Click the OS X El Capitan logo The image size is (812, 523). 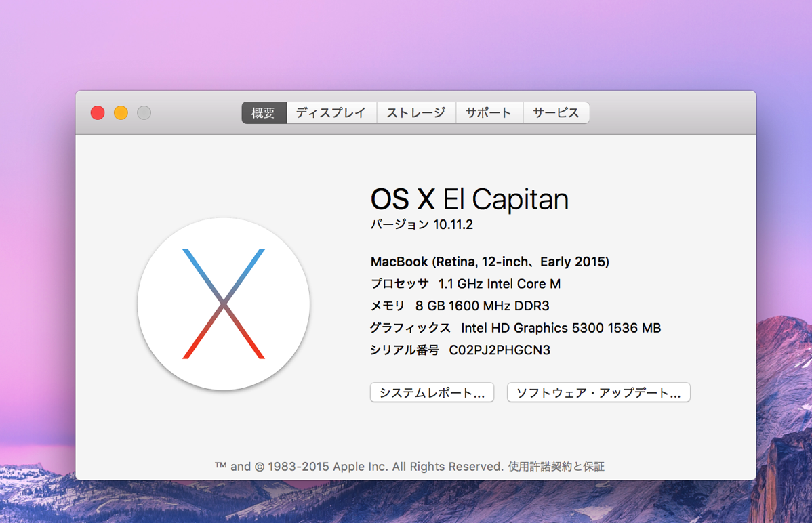point(224,304)
